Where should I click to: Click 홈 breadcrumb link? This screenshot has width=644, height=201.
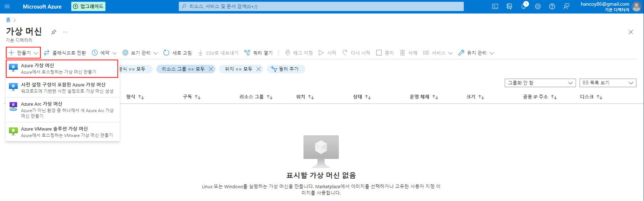[8, 20]
